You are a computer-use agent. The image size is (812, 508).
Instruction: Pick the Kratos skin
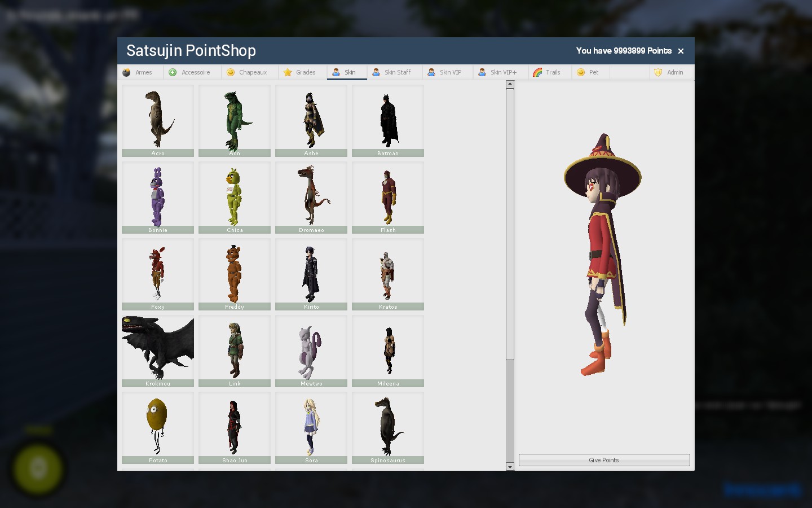tap(388, 274)
